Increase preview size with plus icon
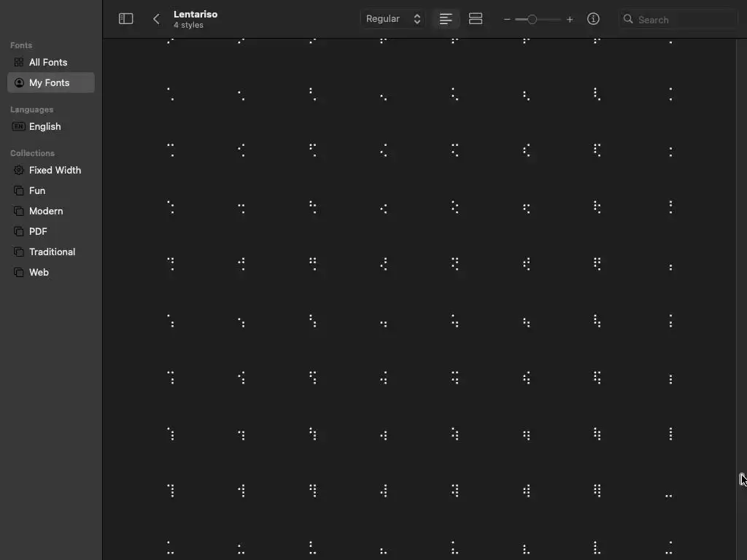 tap(570, 20)
